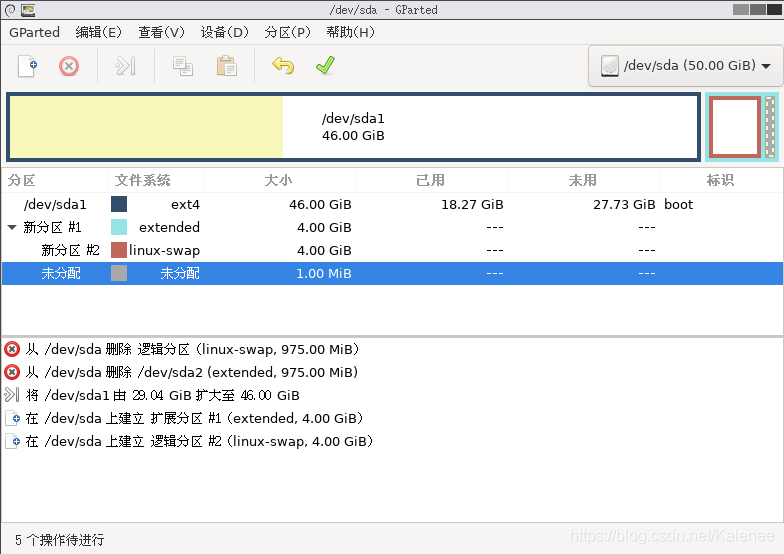Click the New partition toolbar icon
This screenshot has width=784, height=554.
[x=28, y=66]
